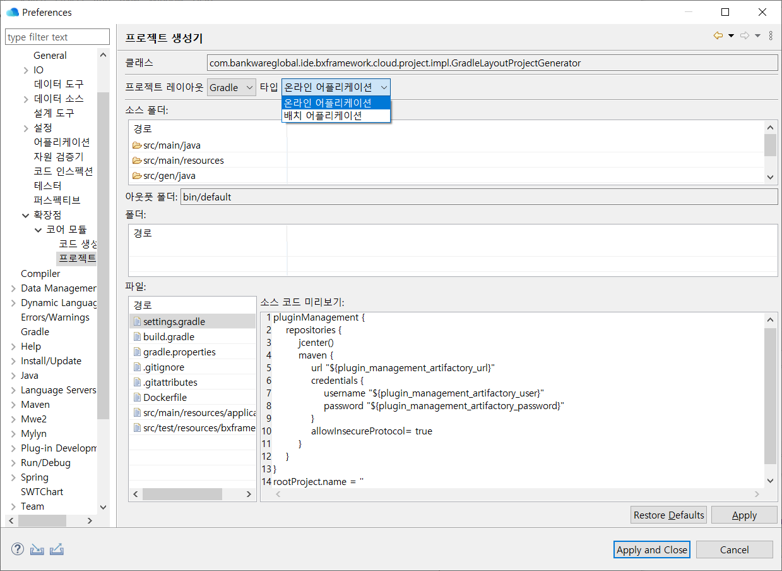This screenshot has width=782, height=571.
Task: Select Errors/Warnings in preferences tree
Action: click(x=55, y=317)
